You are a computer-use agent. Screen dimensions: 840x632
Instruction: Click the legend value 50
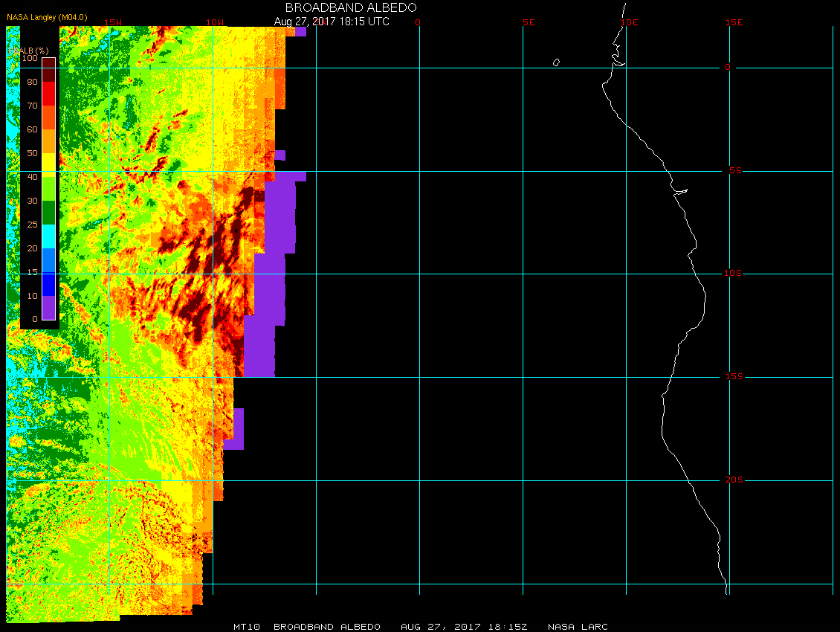pos(32,153)
